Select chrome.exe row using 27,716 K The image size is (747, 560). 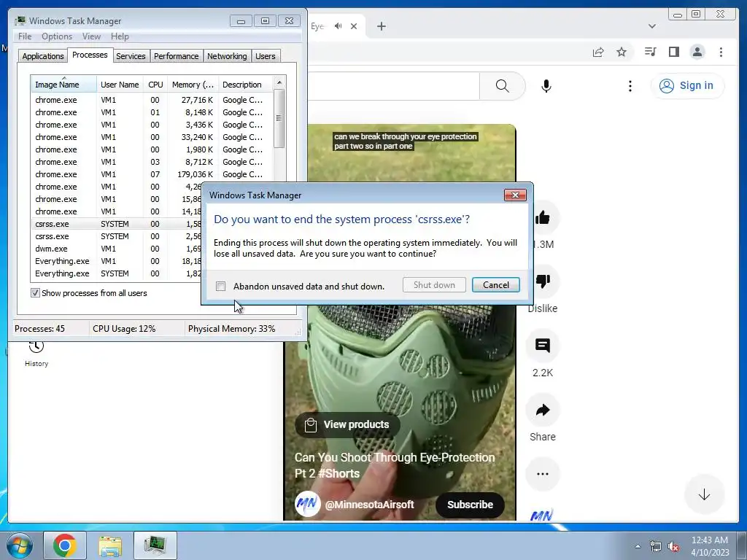coord(152,100)
